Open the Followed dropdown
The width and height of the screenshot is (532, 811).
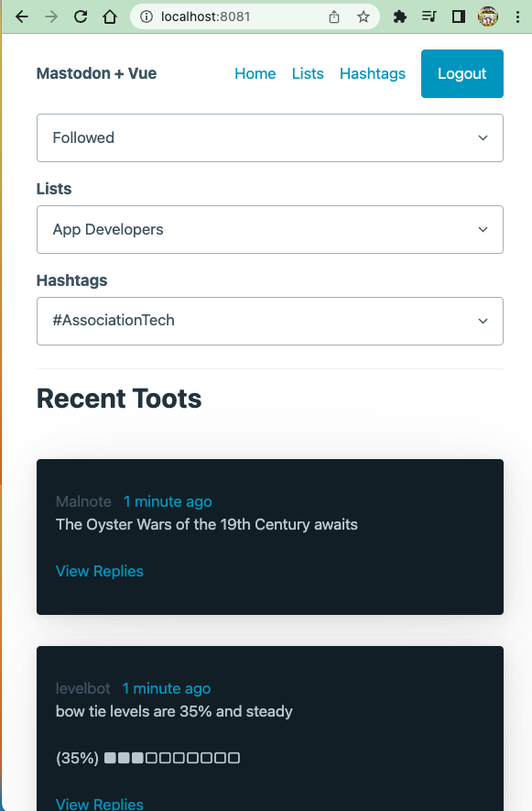[269, 137]
